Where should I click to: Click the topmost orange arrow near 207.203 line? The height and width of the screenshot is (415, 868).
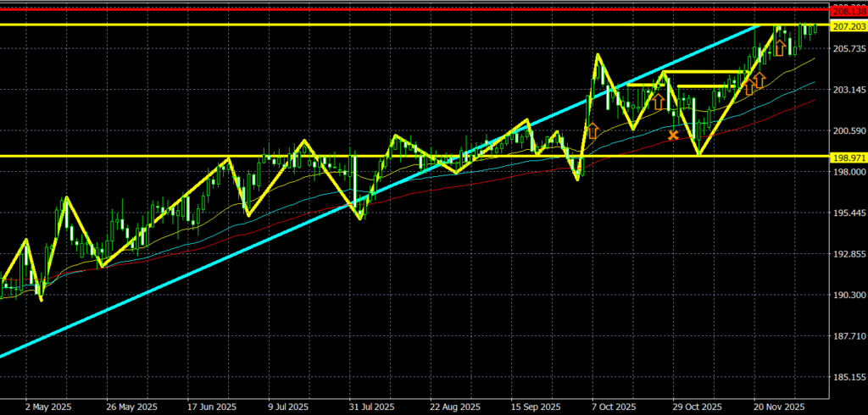(x=779, y=47)
